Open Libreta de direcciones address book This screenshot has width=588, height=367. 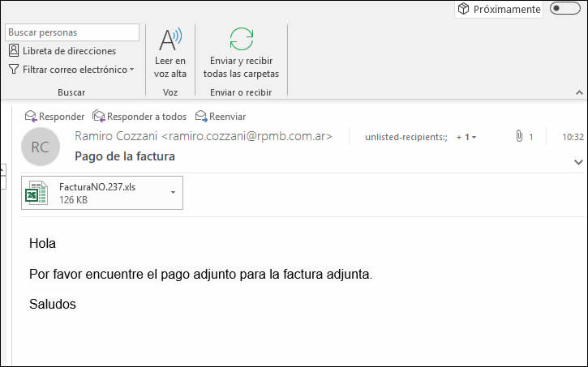tap(62, 51)
